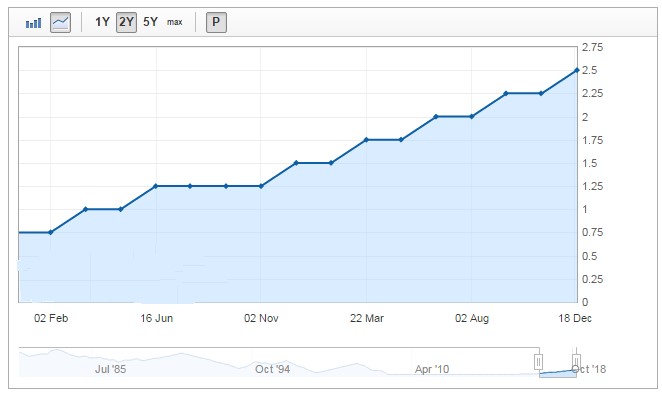Click the first 1.75 point near 22 Mar
This screenshot has width=662, height=395.
pyautogui.click(x=366, y=140)
